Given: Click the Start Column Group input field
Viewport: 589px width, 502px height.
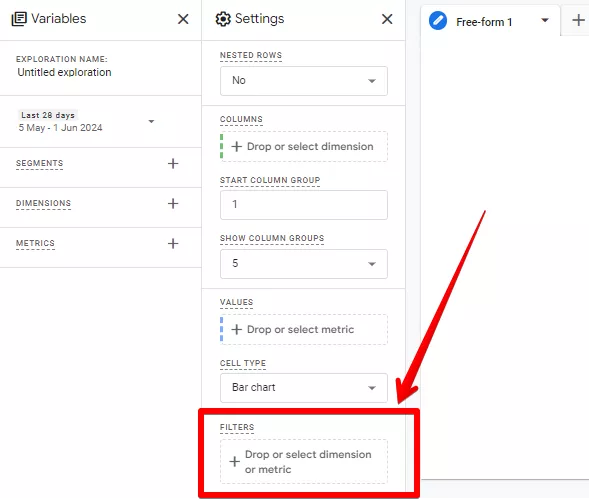Looking at the screenshot, I should coord(304,205).
